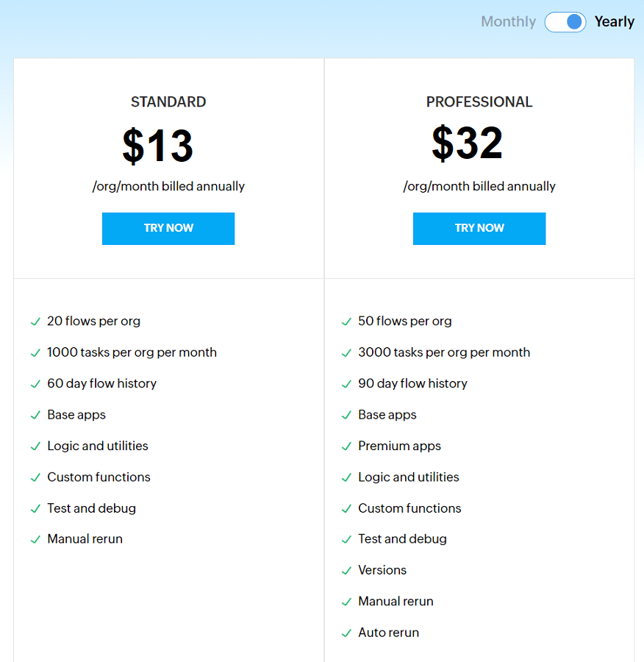Click the Yearly label beside the switch
This screenshot has width=644, height=662.
tap(614, 22)
